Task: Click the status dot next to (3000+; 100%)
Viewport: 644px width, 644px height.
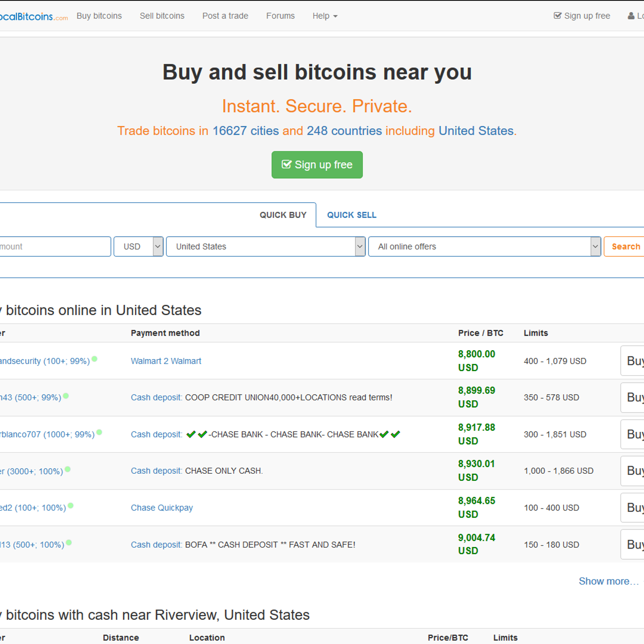Action: tap(68, 469)
